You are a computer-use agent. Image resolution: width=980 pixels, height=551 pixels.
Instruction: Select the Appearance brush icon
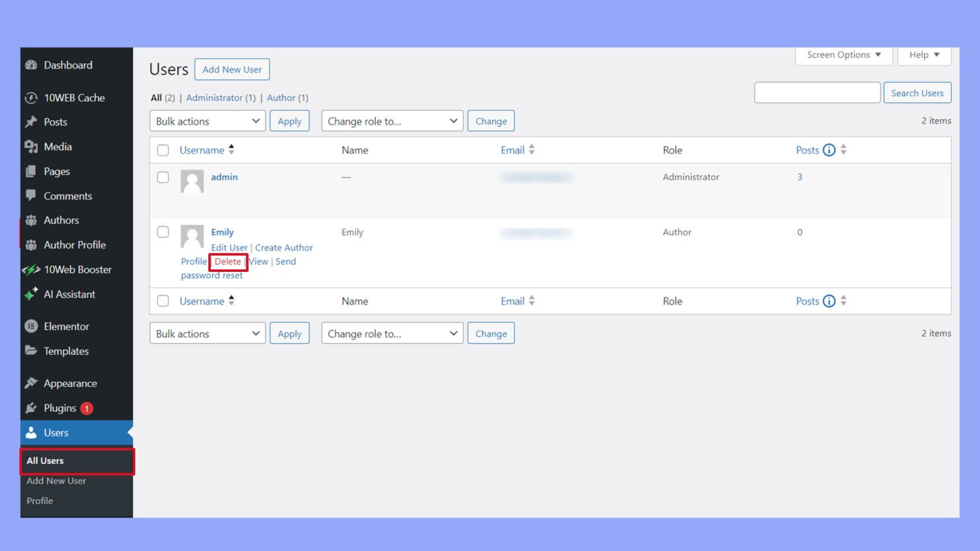31,383
